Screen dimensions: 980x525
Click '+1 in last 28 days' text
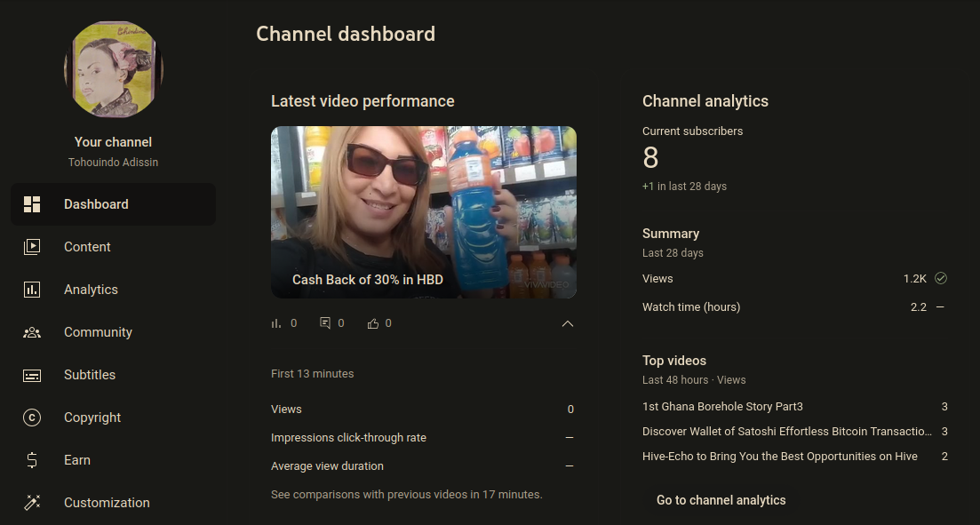(684, 187)
